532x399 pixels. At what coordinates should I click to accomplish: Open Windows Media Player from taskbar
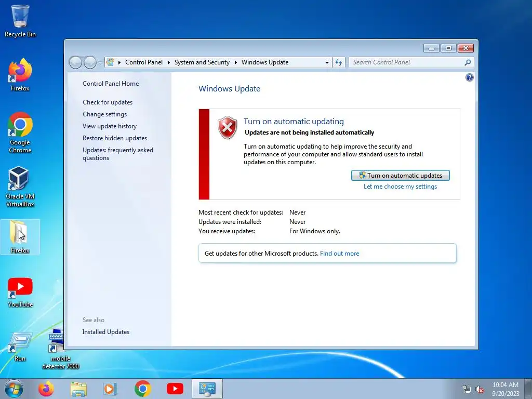click(110, 389)
